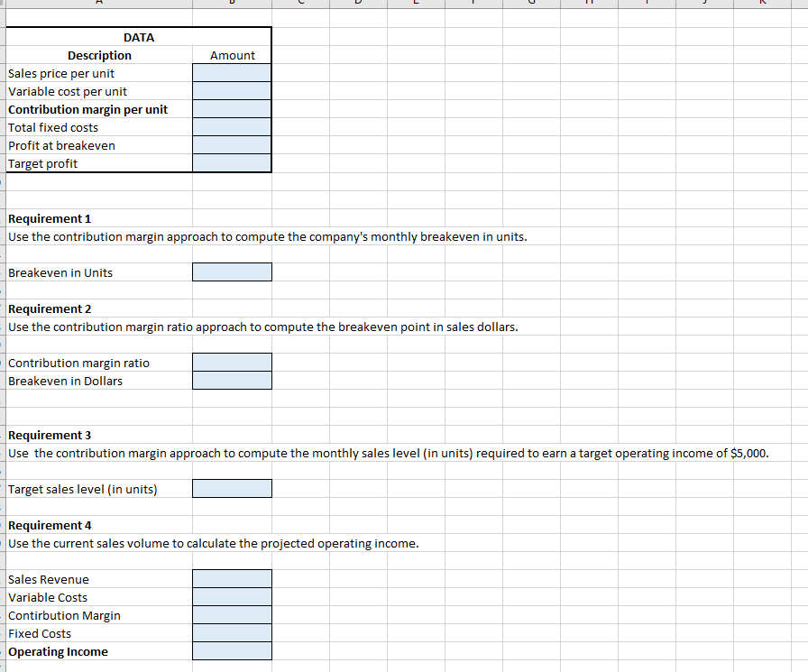The width and height of the screenshot is (808, 672).
Task: Click the Target profit amount cell
Action: [232, 163]
